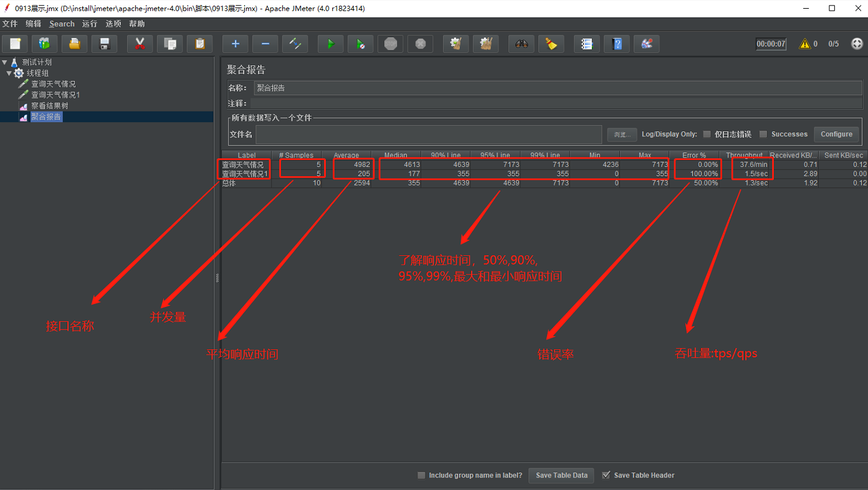Click the Stop test icon
This screenshot has height=490, width=868.
tap(390, 44)
